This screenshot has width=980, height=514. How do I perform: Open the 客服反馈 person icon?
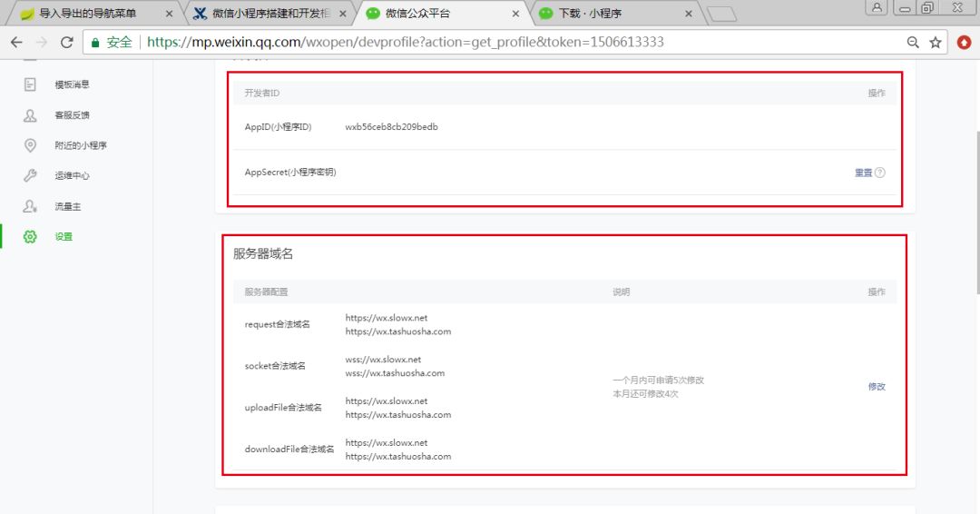pyautogui.click(x=30, y=115)
